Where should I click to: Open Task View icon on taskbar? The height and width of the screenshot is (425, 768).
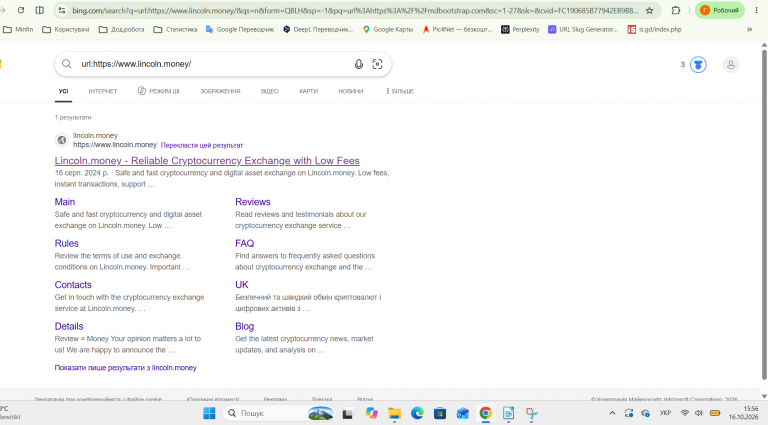click(x=347, y=414)
